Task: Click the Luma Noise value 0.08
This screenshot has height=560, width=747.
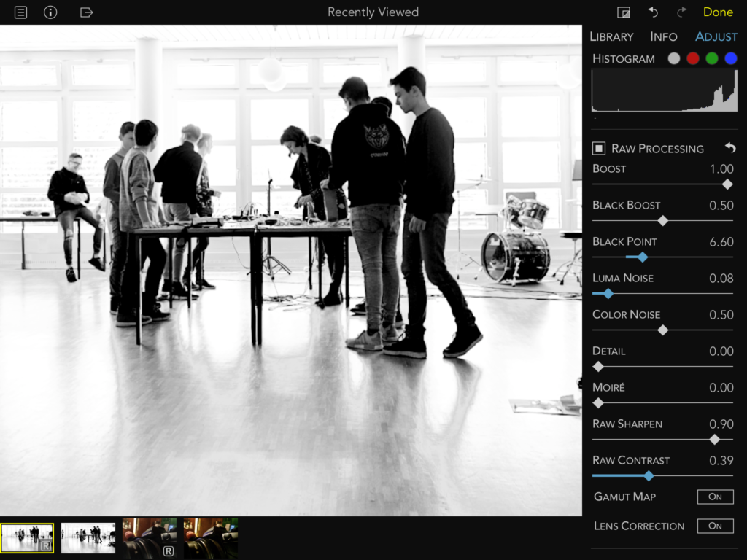Action: (x=721, y=278)
